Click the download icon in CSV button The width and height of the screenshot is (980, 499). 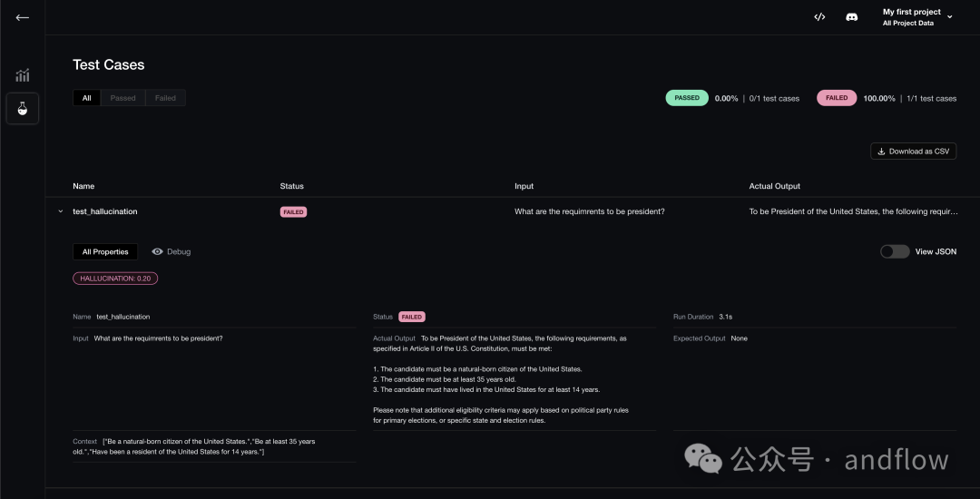[882, 152]
